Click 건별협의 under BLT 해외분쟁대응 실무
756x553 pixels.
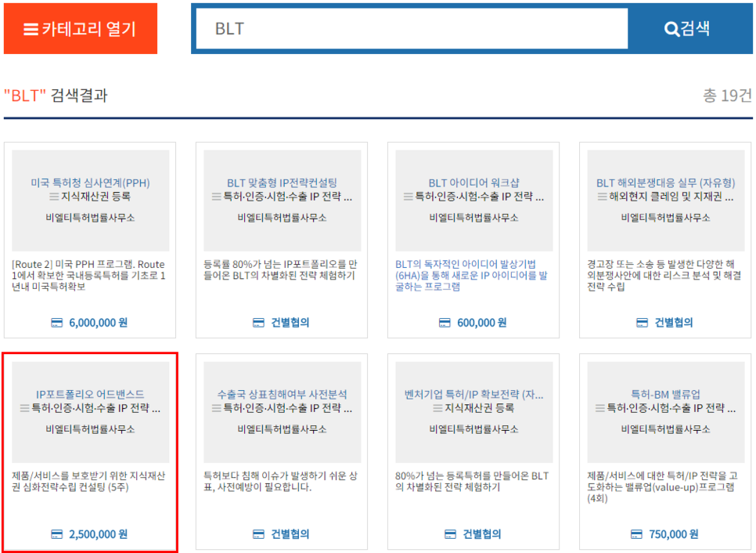pos(674,323)
